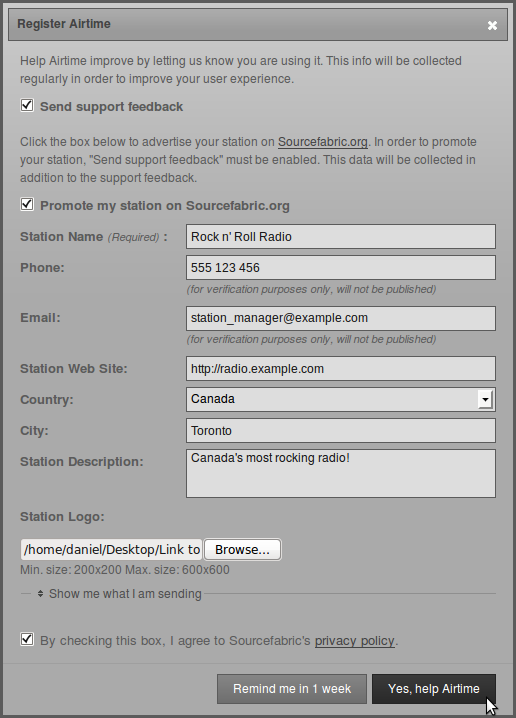Open the Sourcefabric.org link
Viewport: 516px width, 718px height.
[x=323, y=142]
